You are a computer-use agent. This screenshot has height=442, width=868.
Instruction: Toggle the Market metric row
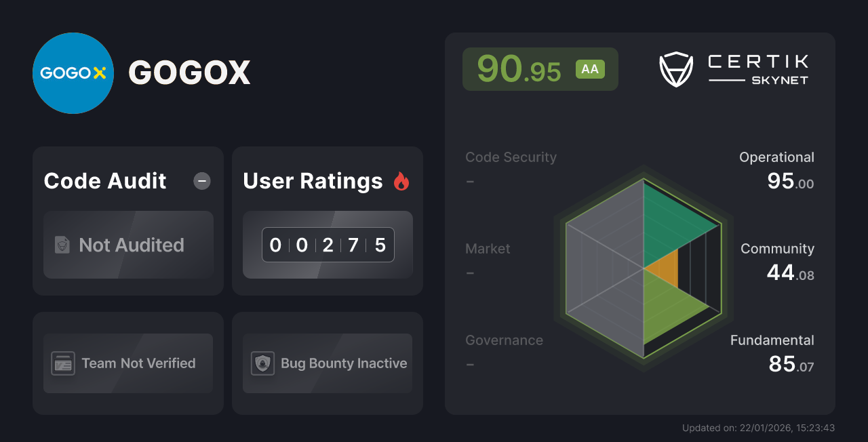tap(488, 260)
